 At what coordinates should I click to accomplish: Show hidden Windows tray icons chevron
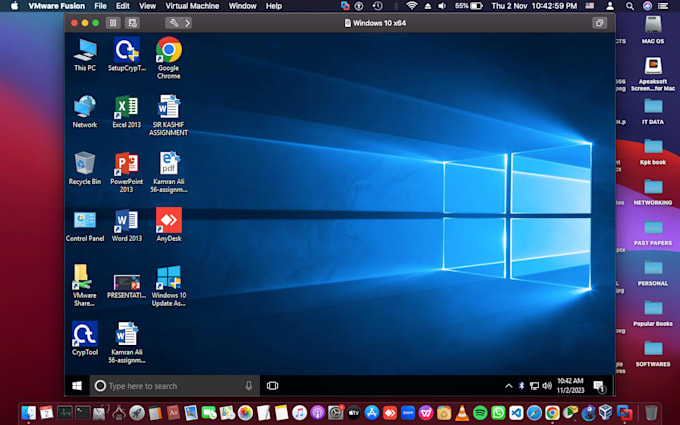coord(509,386)
